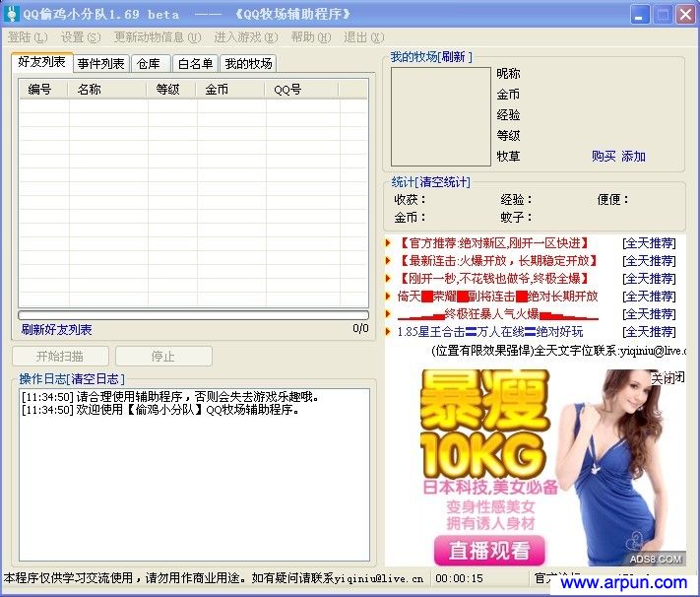Switch to the 仓库 tab

pos(149,64)
